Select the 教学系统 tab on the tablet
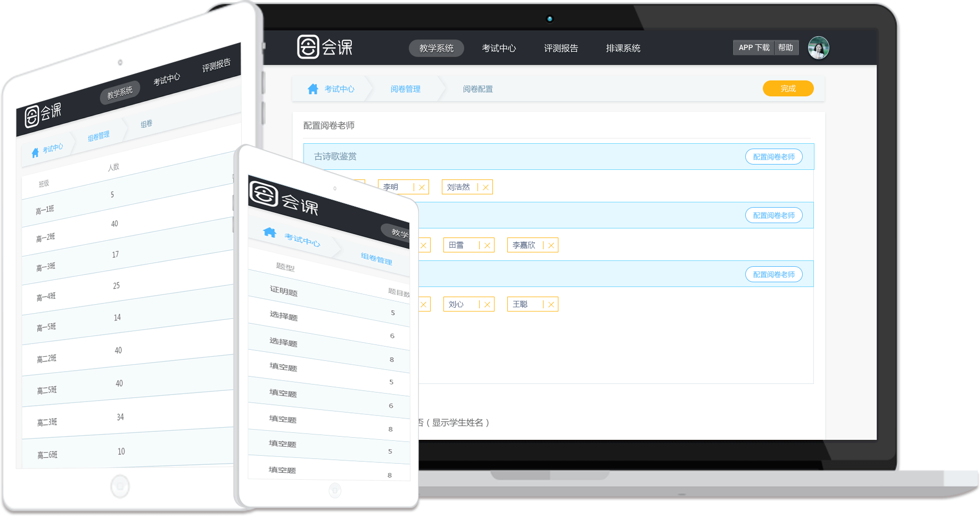This screenshot has width=980, height=516. 120,93
